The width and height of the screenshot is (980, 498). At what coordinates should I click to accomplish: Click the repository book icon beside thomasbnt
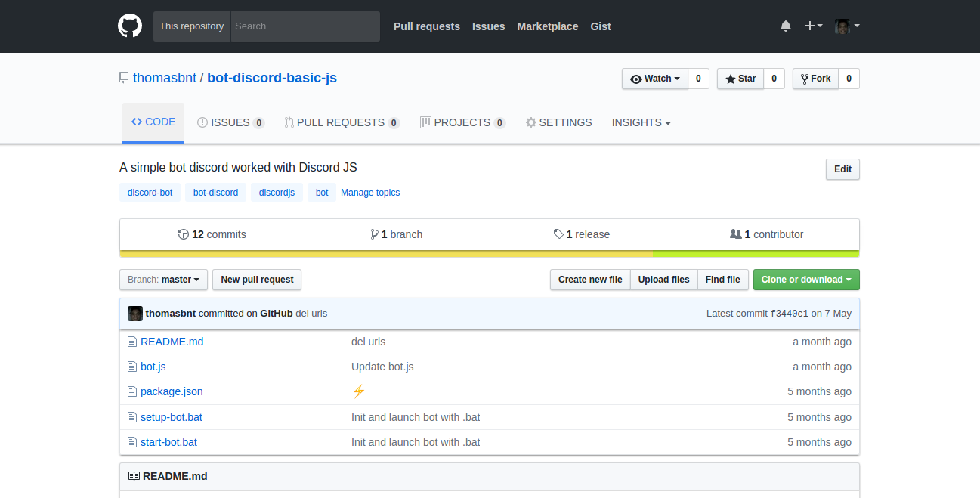click(124, 78)
